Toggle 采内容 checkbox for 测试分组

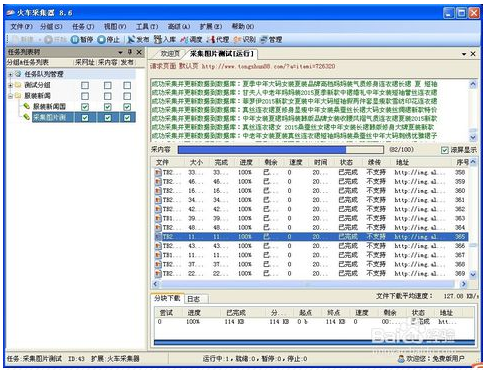(x=108, y=86)
